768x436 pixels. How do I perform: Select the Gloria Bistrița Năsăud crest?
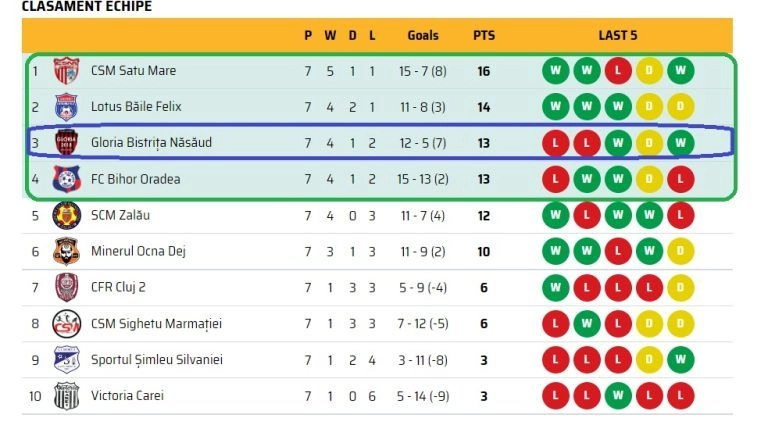coord(66,143)
